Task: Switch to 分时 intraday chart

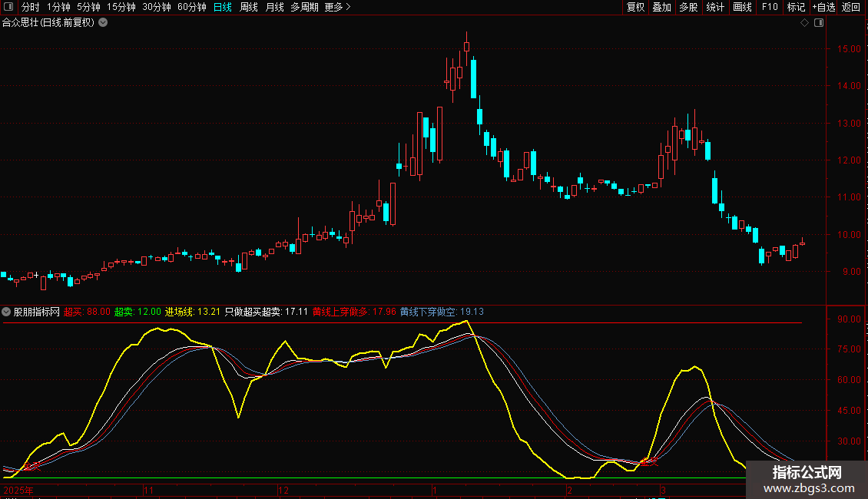Action: tap(31, 7)
